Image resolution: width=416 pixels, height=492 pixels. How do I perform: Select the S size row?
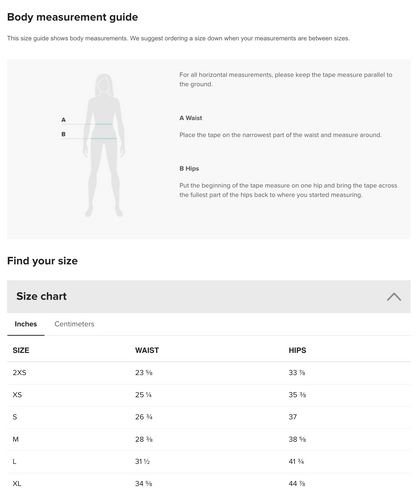(209, 417)
